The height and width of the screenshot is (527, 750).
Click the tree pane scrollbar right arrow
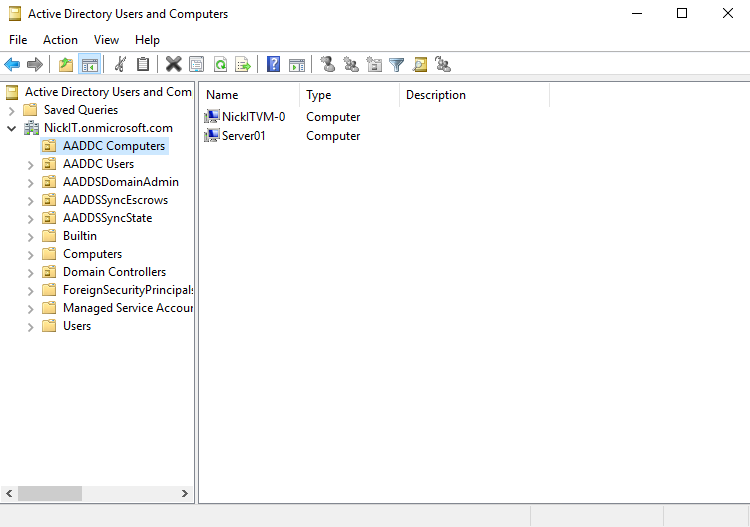(x=185, y=493)
